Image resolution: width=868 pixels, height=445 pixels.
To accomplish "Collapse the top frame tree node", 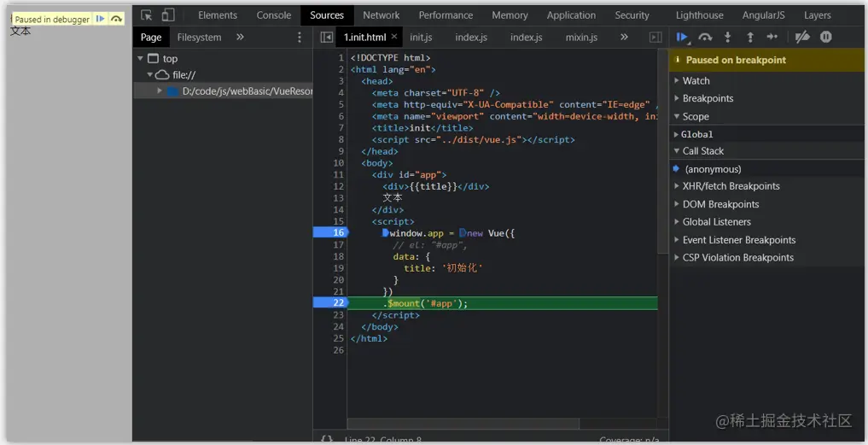I will (140, 58).
